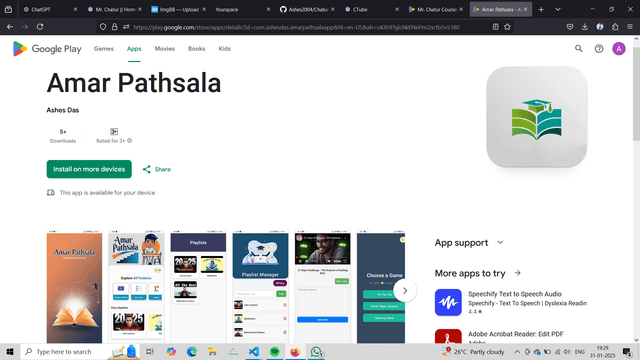Open the purple account avatar menu
This screenshot has height=360, width=640.
619,49
